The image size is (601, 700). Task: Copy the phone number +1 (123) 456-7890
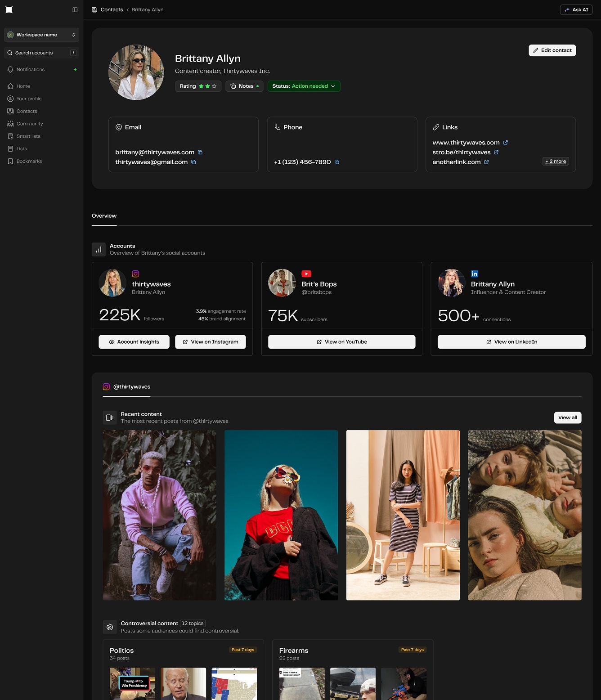[x=337, y=162]
